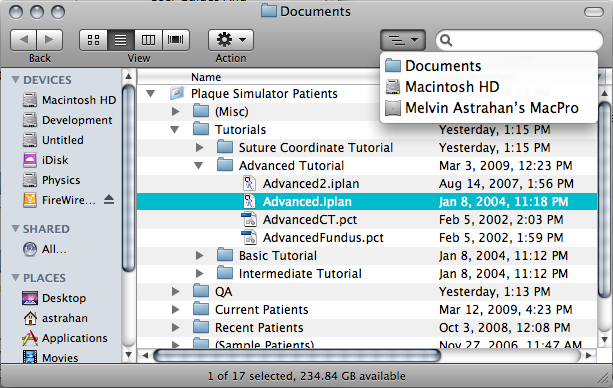The width and height of the screenshot is (613, 388).
Task: Open Movies in the sidebar
Action: [50, 357]
